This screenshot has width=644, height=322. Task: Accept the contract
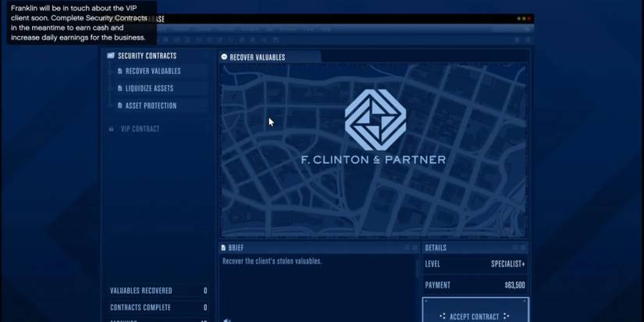pos(475,310)
